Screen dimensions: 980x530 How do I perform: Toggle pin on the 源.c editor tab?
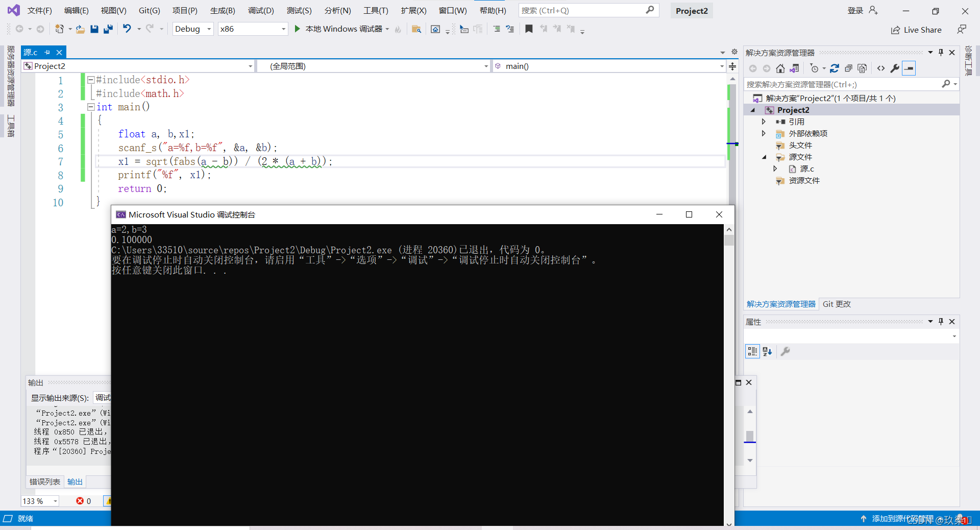[x=47, y=52]
